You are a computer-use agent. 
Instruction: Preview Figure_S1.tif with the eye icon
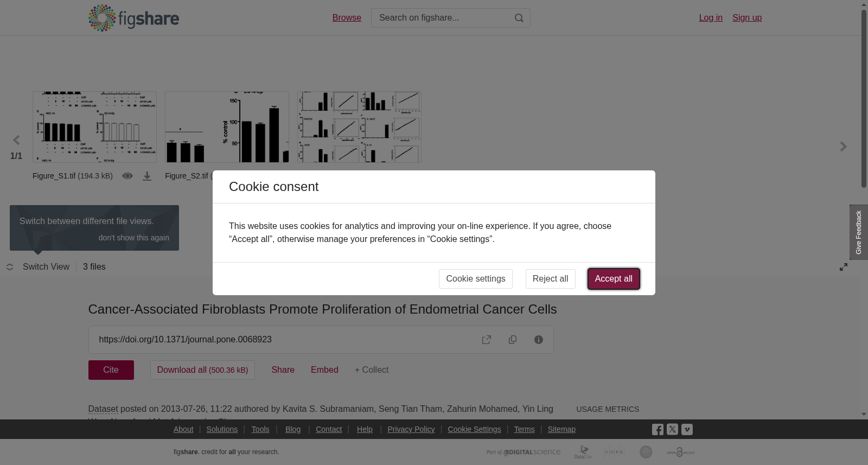127,176
